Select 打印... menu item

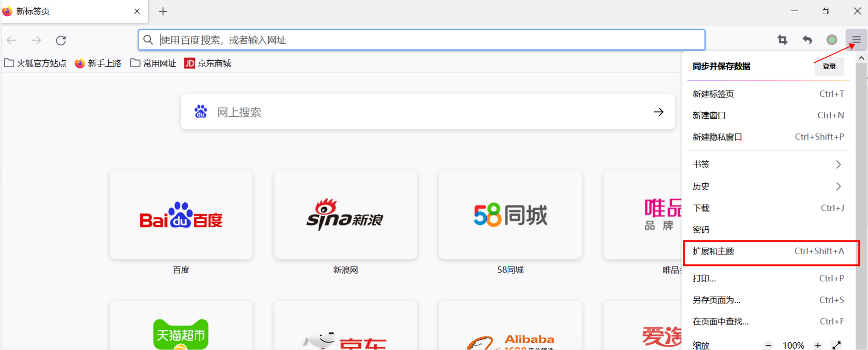(x=768, y=278)
